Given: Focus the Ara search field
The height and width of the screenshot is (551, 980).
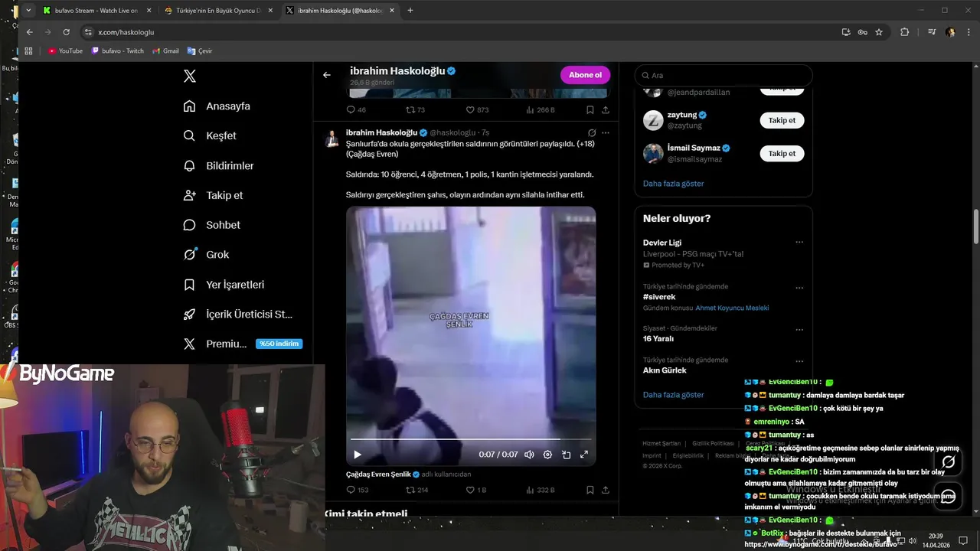Looking at the screenshot, I should pos(724,75).
